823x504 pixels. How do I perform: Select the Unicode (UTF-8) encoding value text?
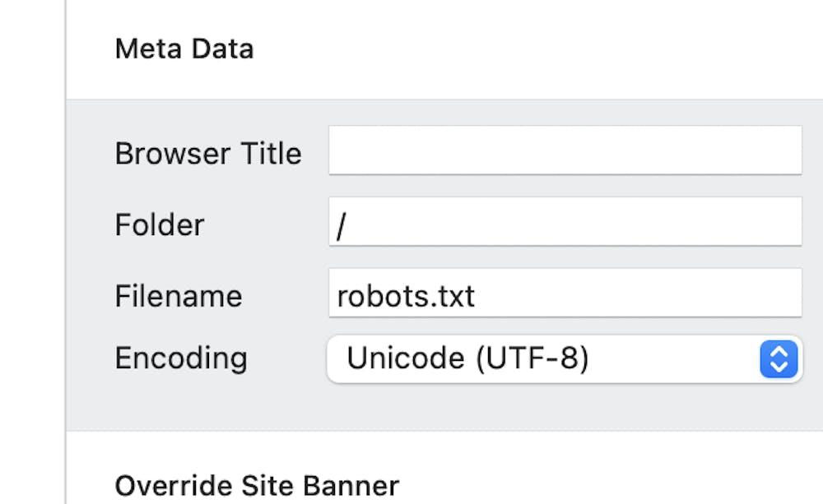pos(467,358)
